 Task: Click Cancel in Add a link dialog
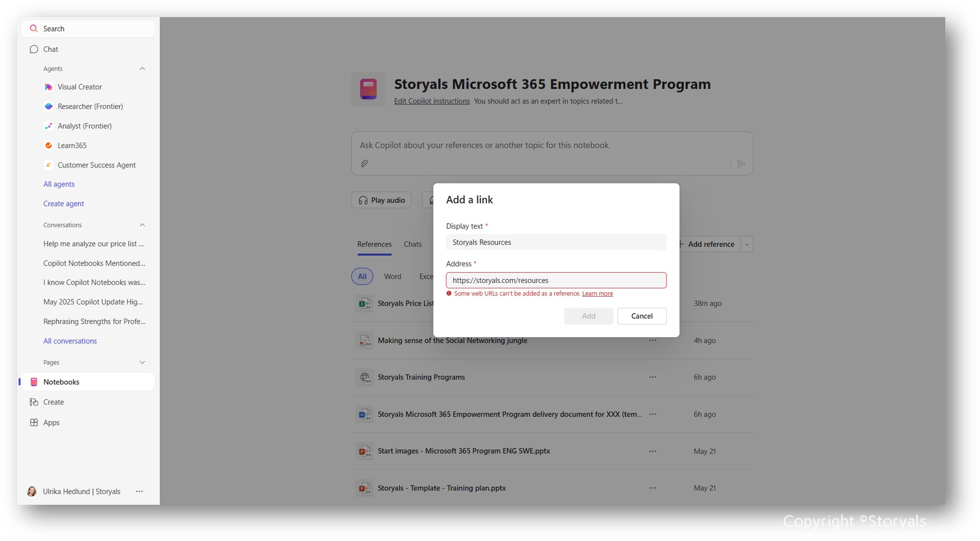pyautogui.click(x=642, y=316)
